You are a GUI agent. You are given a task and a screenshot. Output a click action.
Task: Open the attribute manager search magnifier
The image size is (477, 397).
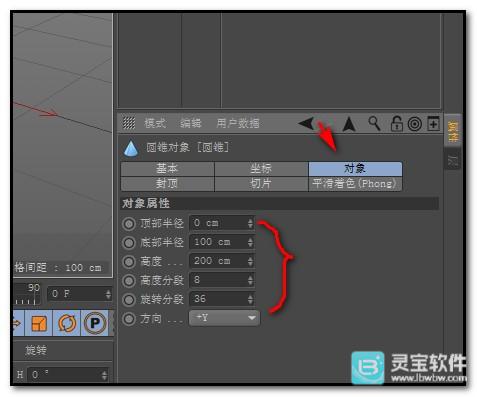(x=374, y=123)
